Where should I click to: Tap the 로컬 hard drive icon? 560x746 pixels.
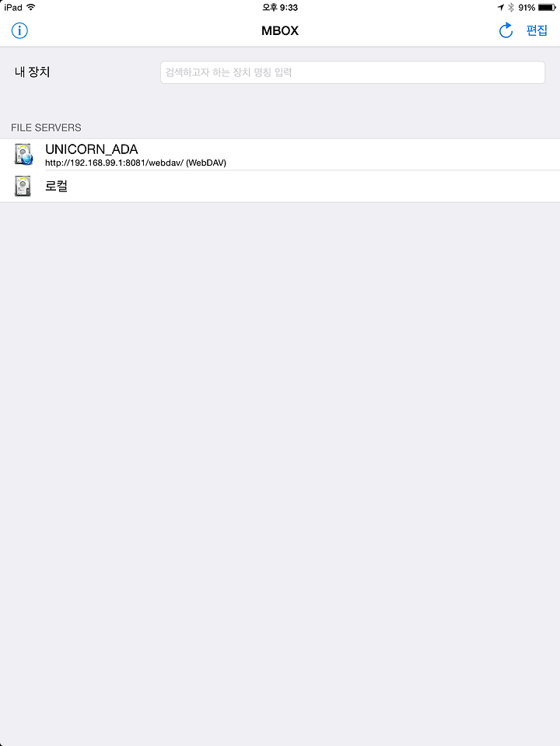[23, 186]
